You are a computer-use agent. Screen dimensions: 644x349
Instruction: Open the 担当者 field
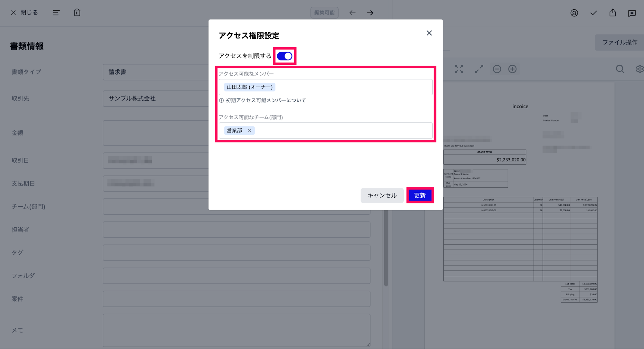[x=236, y=230]
